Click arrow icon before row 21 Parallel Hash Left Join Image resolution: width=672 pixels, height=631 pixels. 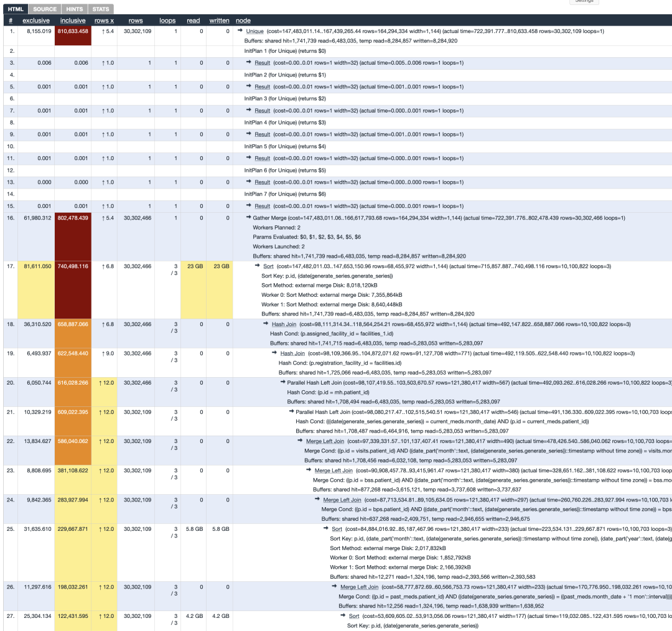[x=291, y=411]
